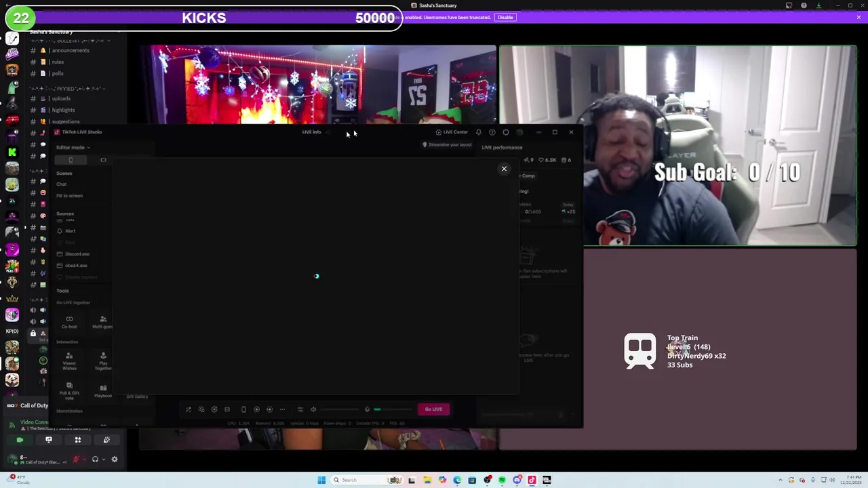The height and width of the screenshot is (488, 868).
Task: Click the Top Train widget on stream
Action: [675, 351]
